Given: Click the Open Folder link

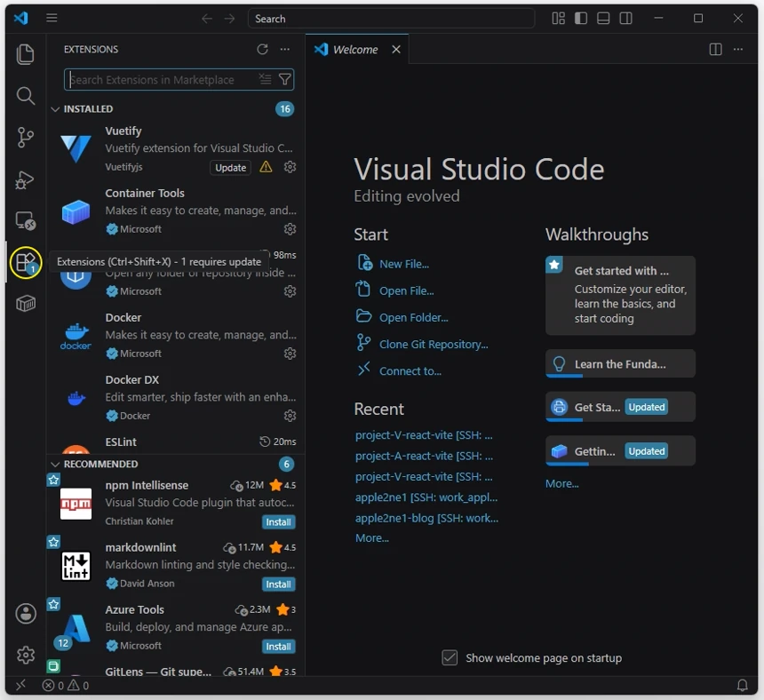Looking at the screenshot, I should (414, 318).
